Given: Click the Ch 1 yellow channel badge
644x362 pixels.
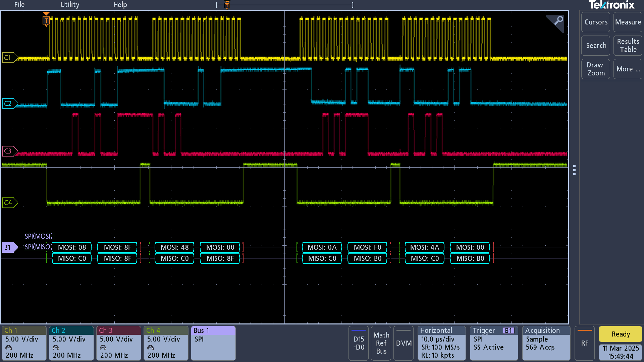Looking at the screenshot, I should (x=24, y=343).
